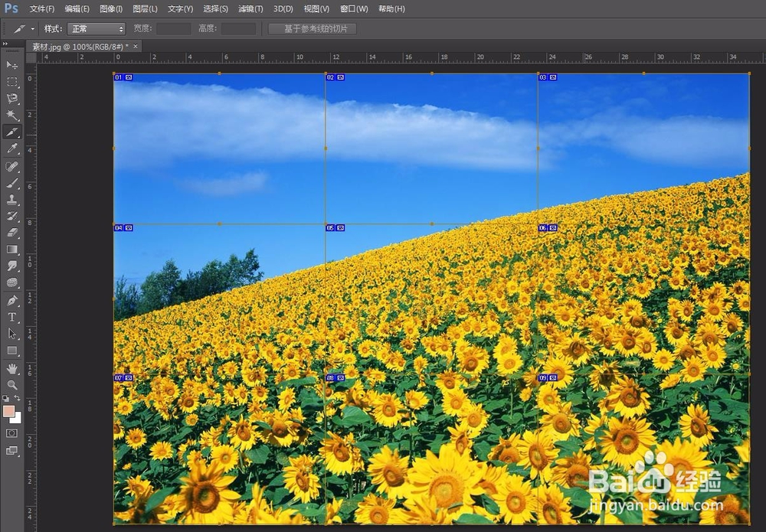This screenshot has height=532, width=766.
Task: Select slice 04 number badge
Action: [x=118, y=228]
